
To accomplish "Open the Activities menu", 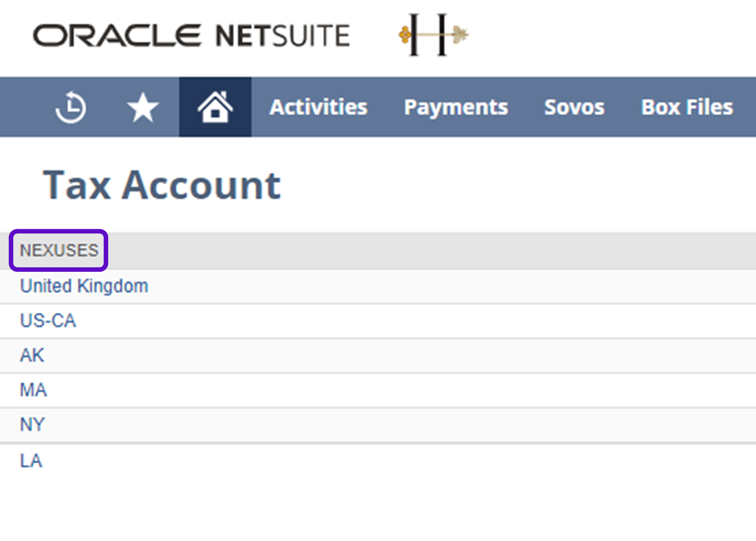I will point(318,107).
